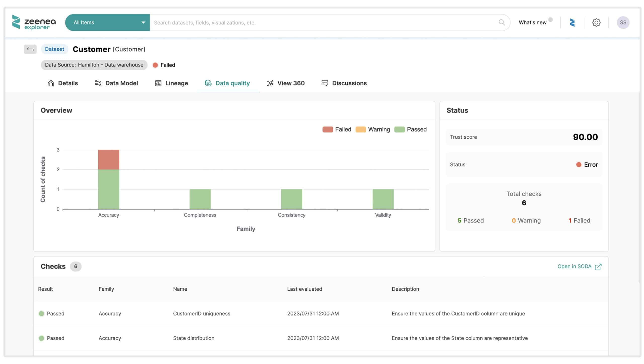Click the external link icon beside SODA

coord(598,267)
